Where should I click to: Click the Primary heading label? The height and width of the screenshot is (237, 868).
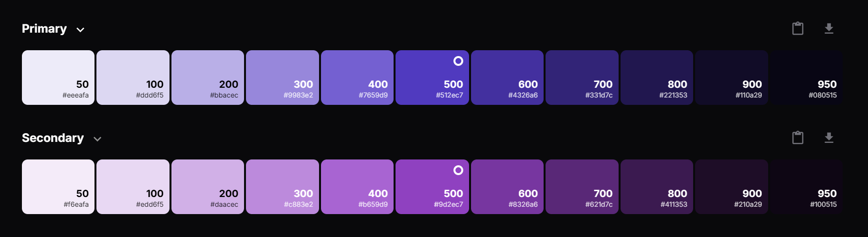(x=44, y=29)
